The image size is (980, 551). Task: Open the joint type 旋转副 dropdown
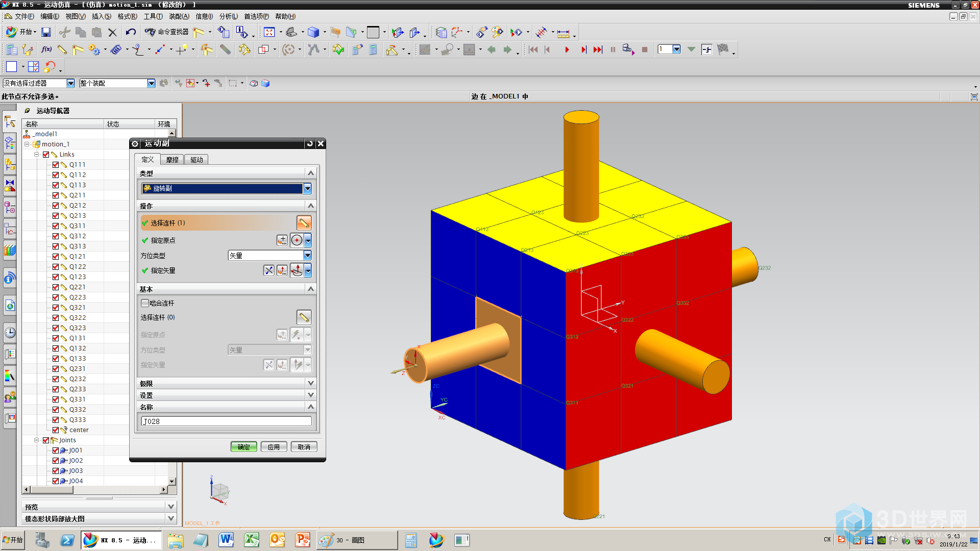pos(308,189)
